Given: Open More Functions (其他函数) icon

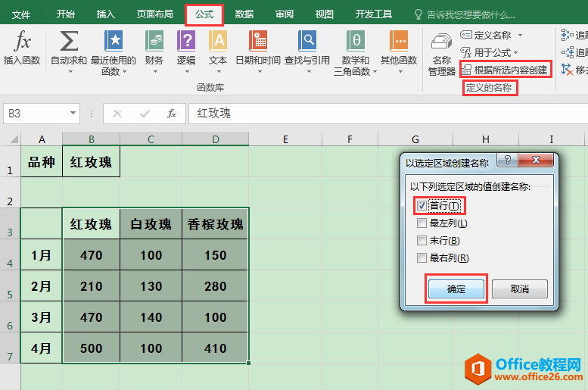Looking at the screenshot, I should (399, 41).
